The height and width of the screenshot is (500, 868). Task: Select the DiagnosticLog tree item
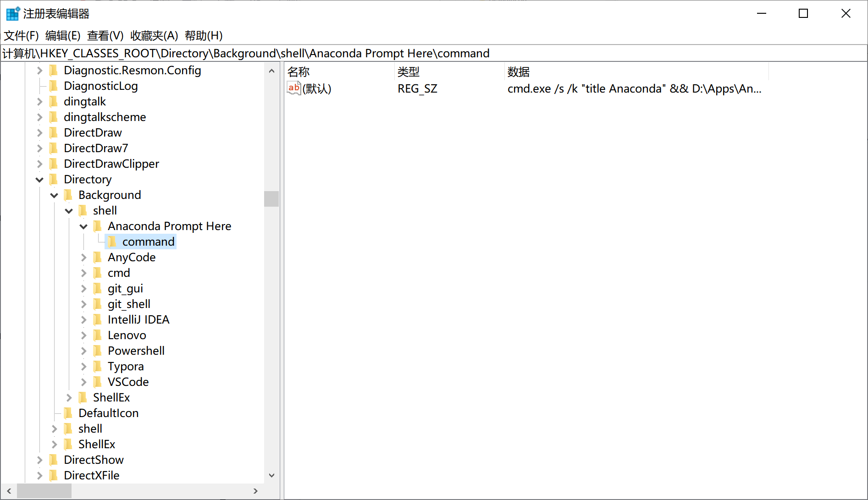tap(100, 86)
